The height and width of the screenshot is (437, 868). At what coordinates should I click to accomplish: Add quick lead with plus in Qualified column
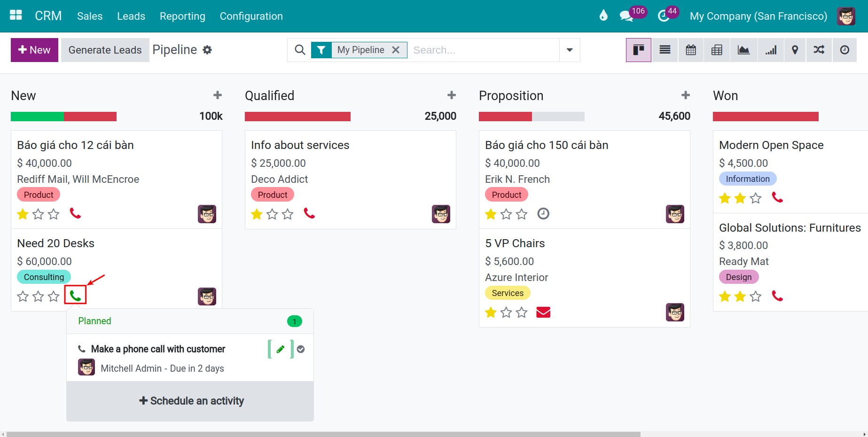click(452, 95)
